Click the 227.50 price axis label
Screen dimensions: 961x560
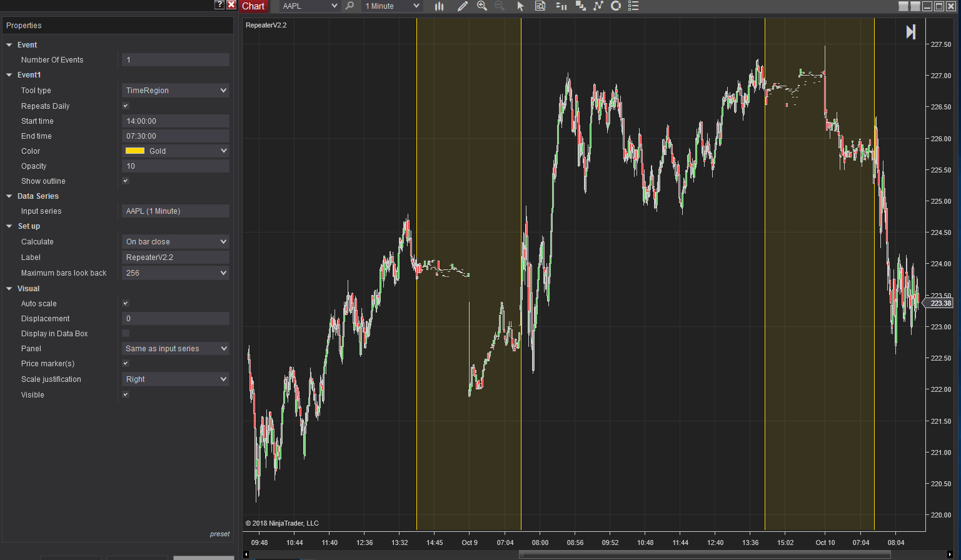pyautogui.click(x=941, y=44)
